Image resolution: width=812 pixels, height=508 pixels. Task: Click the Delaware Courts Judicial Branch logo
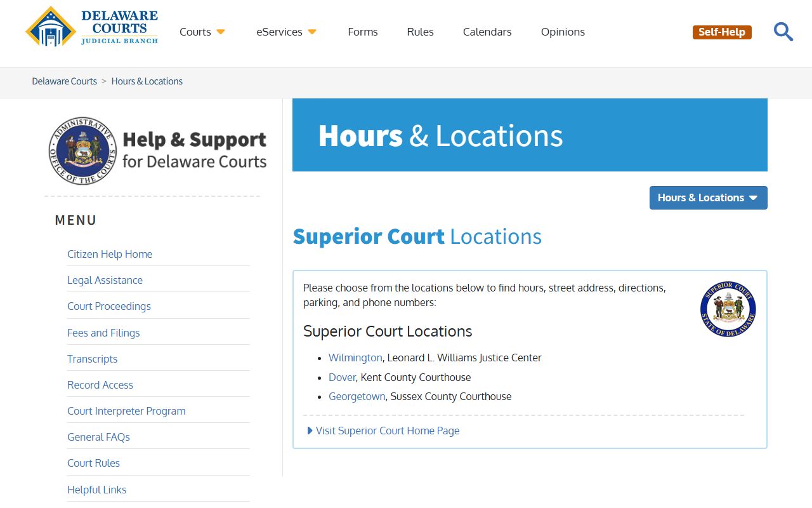(92, 27)
